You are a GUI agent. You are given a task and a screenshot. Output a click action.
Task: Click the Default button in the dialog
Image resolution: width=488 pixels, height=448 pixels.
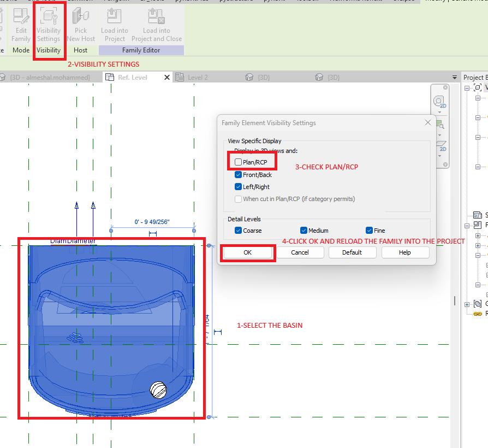(352, 252)
